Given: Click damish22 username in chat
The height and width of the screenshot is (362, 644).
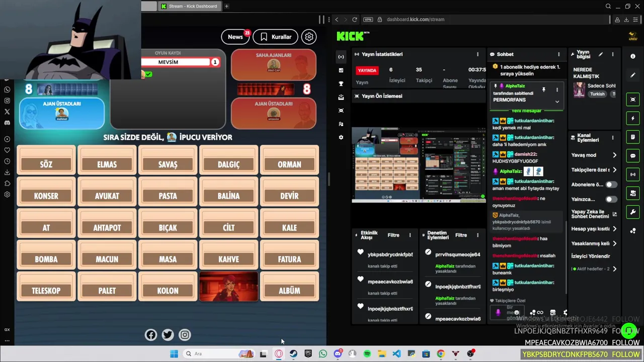Looking at the screenshot, I should pos(525,154).
